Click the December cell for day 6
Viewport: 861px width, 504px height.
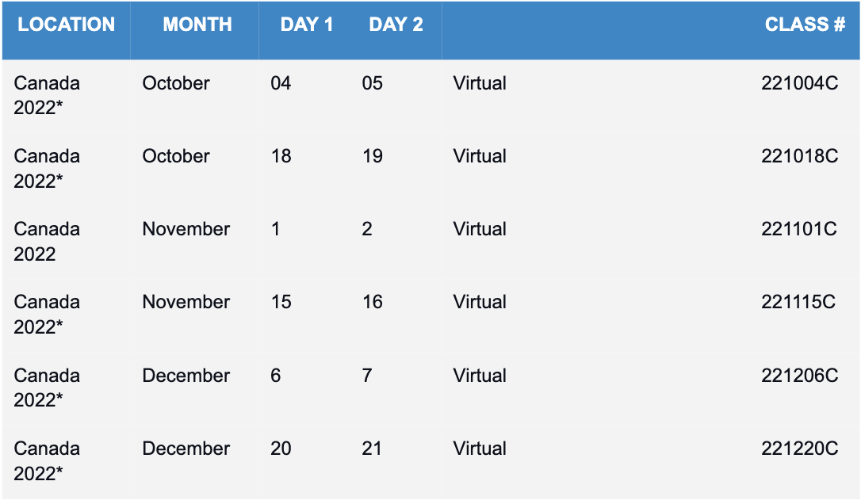(x=186, y=376)
